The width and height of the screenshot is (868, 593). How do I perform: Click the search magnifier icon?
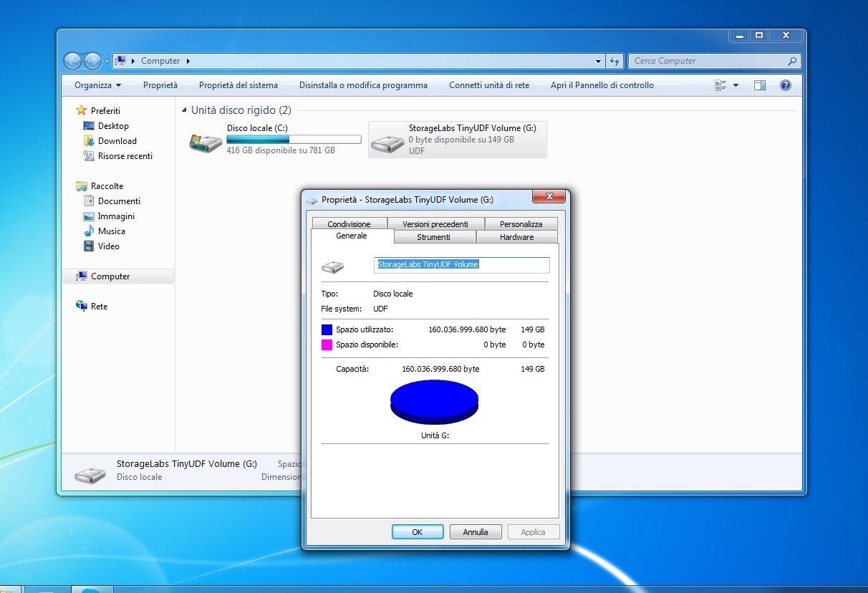(791, 61)
